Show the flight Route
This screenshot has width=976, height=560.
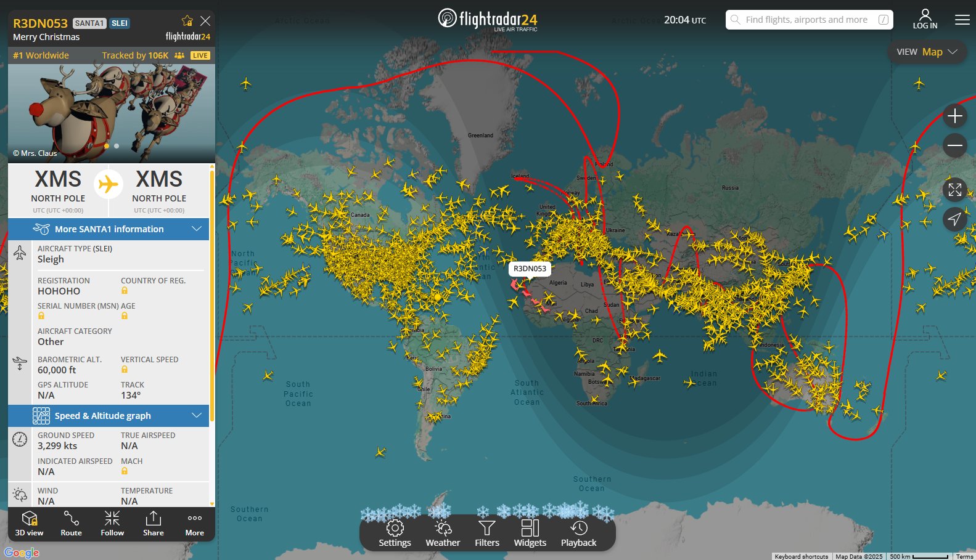(71, 524)
